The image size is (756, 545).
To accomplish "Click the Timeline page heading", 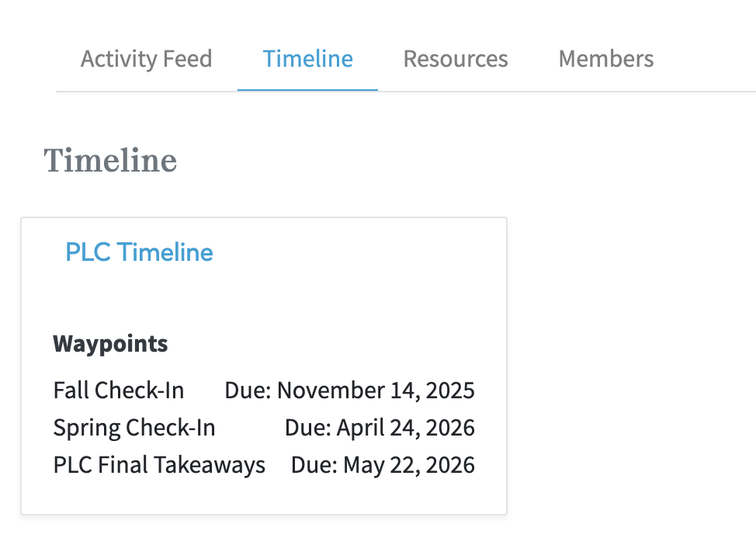I will click(110, 161).
